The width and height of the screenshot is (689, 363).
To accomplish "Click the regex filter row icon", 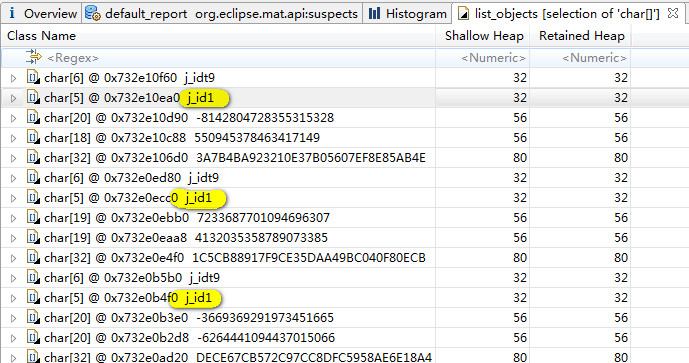I will click(33, 57).
